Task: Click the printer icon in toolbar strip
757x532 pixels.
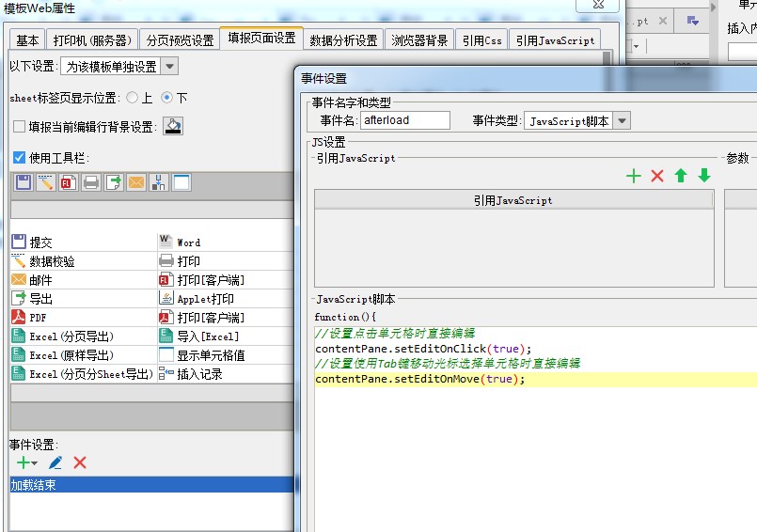Action: 91,182
